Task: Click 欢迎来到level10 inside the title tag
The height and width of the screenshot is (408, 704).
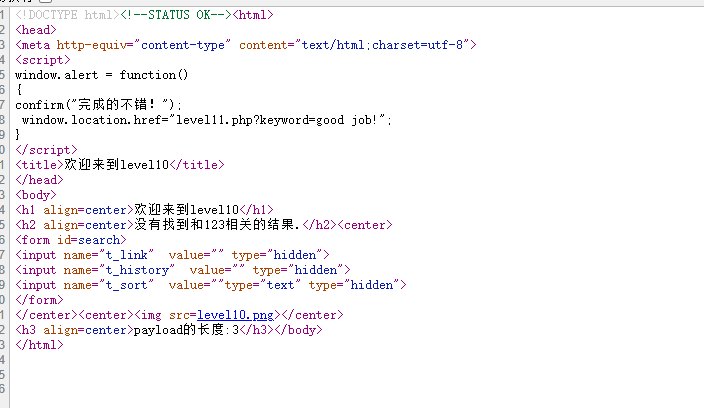Action: click(117, 165)
